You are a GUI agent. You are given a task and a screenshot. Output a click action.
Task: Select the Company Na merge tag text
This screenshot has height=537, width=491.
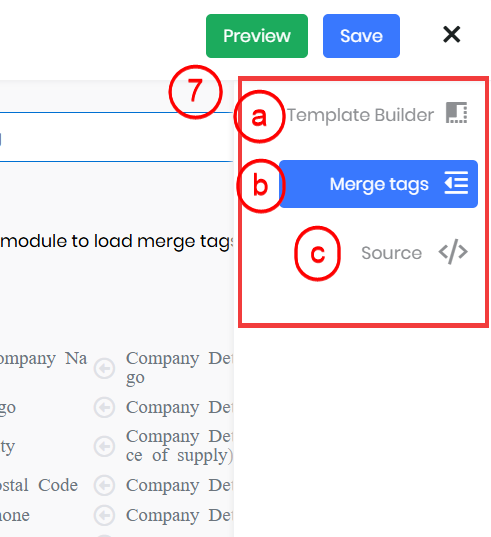tap(43, 359)
